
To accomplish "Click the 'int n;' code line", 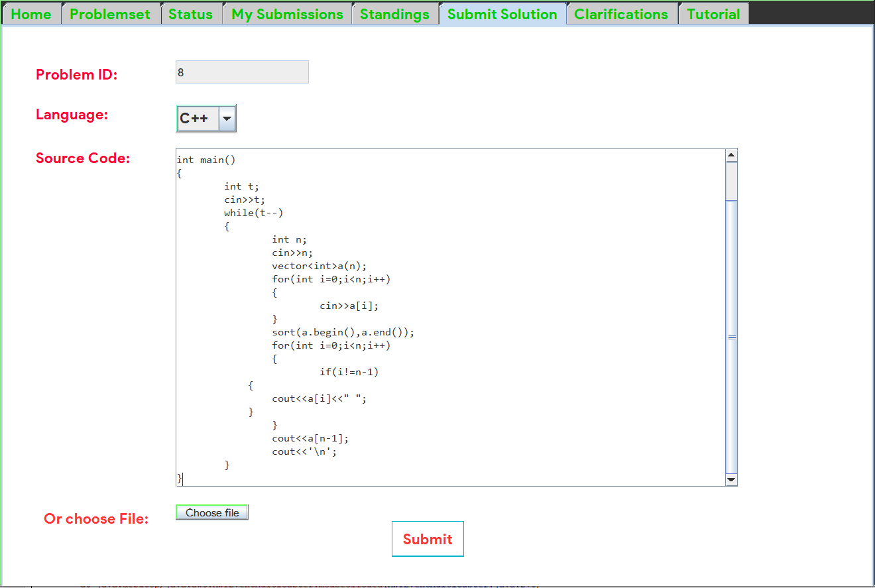I will pos(290,239).
